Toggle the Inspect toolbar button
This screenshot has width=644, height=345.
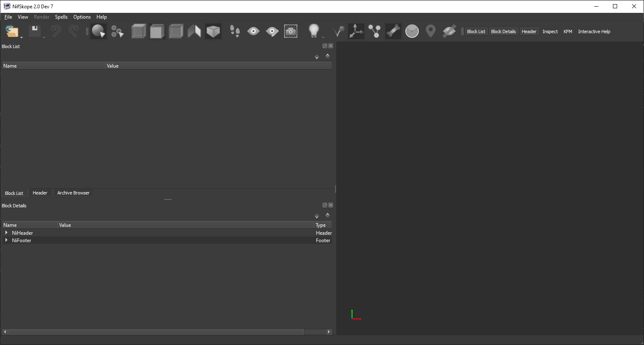coord(550,32)
